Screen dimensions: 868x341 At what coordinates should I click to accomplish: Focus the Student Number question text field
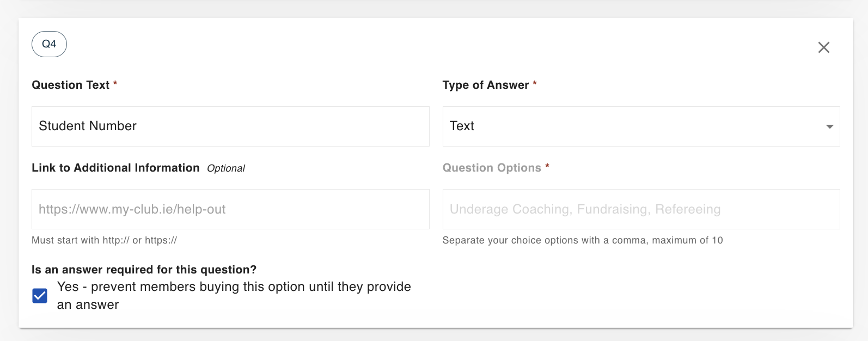pos(230,126)
